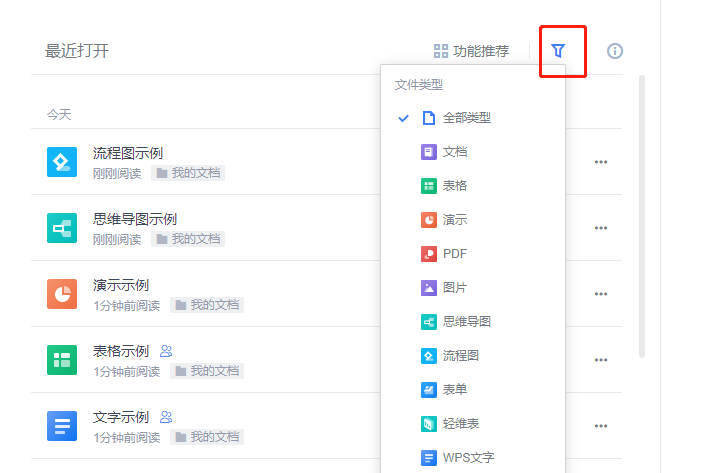
Task: Open the 文字示例 file icon
Action: pyautogui.click(x=62, y=426)
